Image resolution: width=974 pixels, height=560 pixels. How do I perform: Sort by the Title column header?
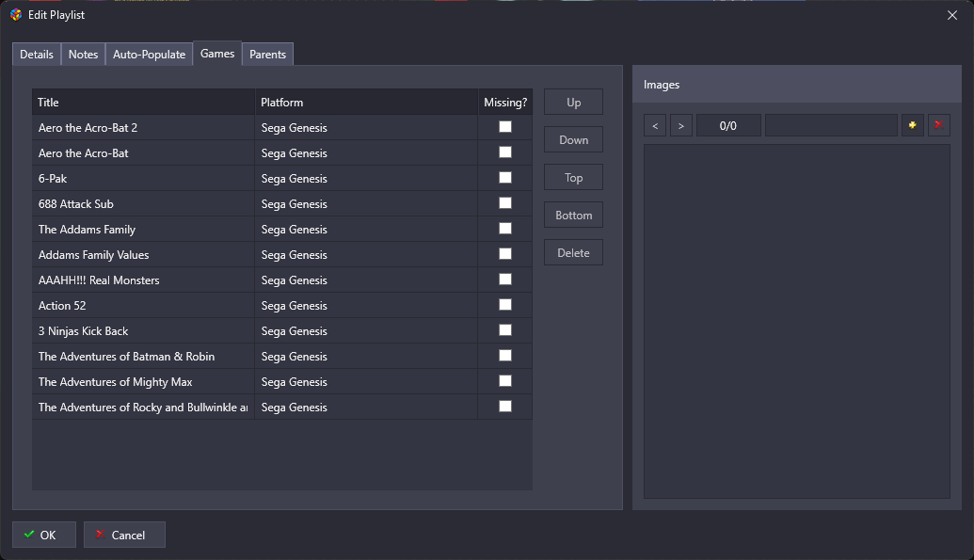pos(143,102)
